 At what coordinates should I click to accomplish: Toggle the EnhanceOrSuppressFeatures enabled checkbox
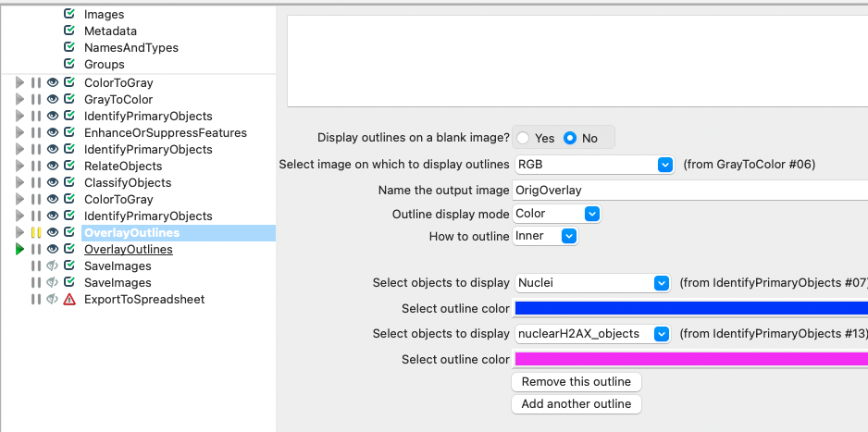(x=69, y=133)
